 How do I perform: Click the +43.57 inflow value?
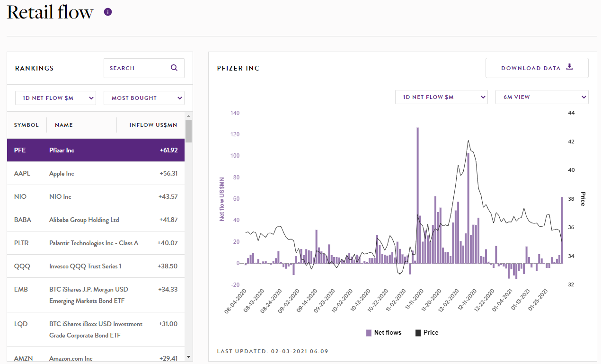point(168,196)
